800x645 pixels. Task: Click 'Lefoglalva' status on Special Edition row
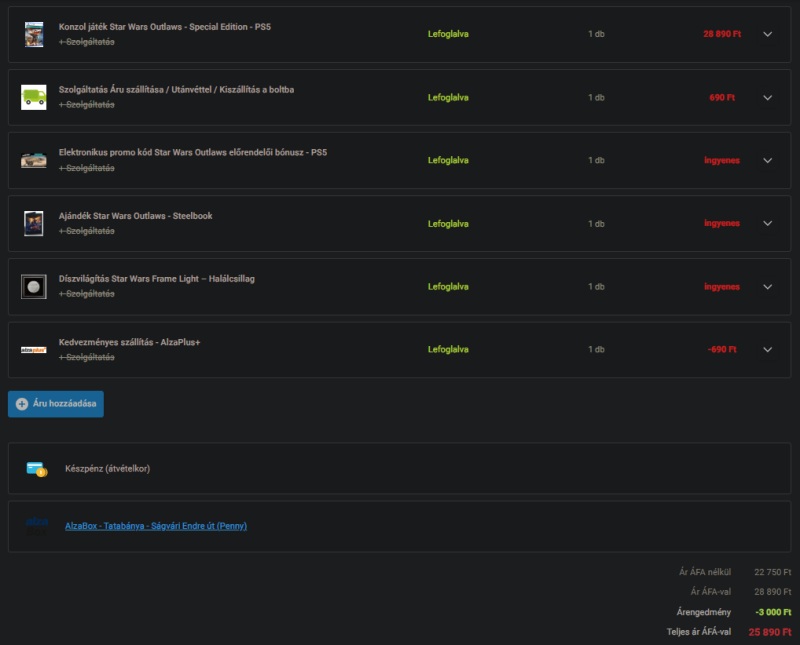pyautogui.click(x=448, y=34)
